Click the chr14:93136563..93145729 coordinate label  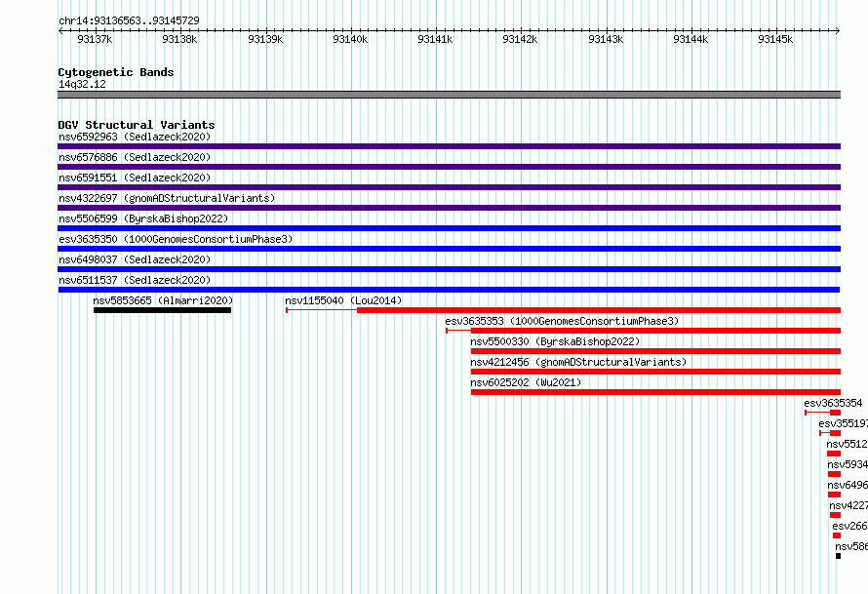[x=129, y=20]
